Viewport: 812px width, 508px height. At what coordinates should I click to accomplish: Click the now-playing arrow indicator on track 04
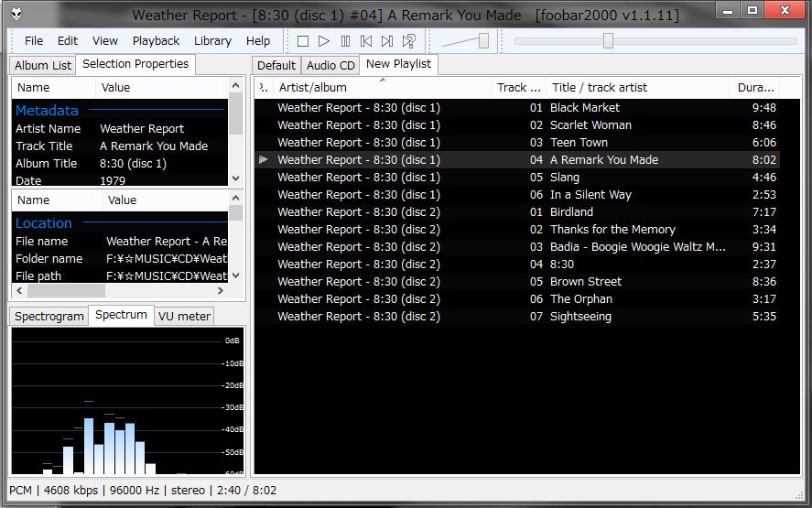tap(263, 159)
